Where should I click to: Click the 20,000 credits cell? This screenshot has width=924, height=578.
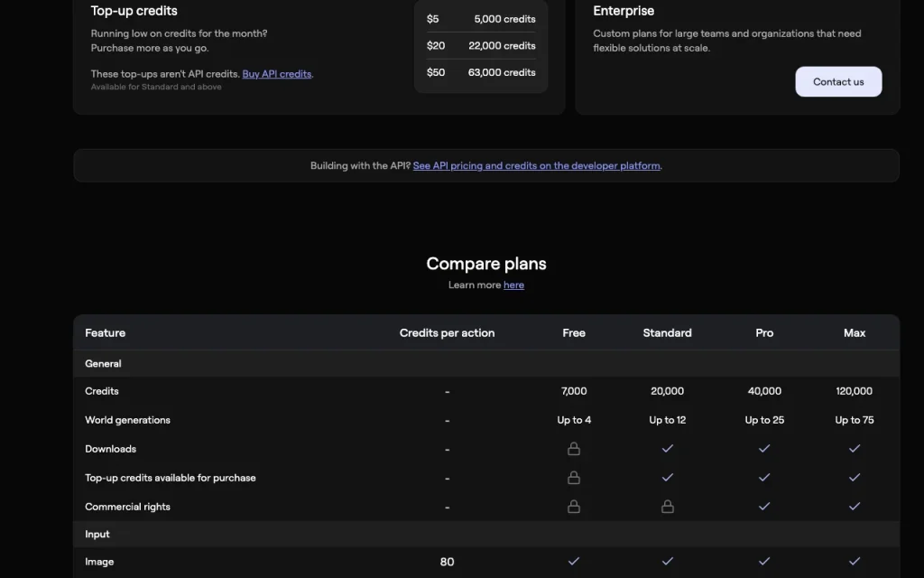coord(667,391)
